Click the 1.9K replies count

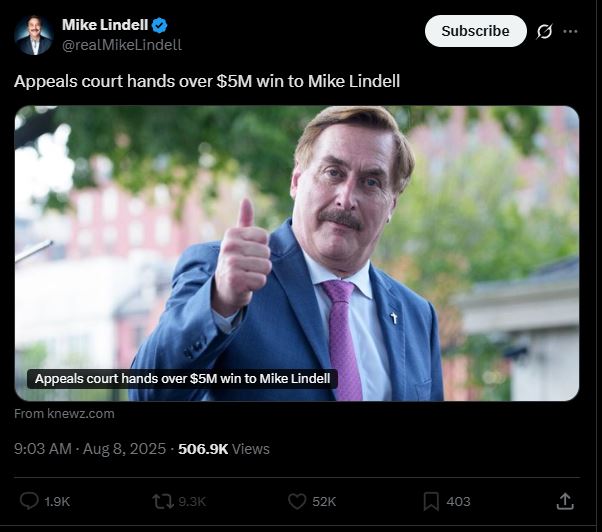[57, 501]
